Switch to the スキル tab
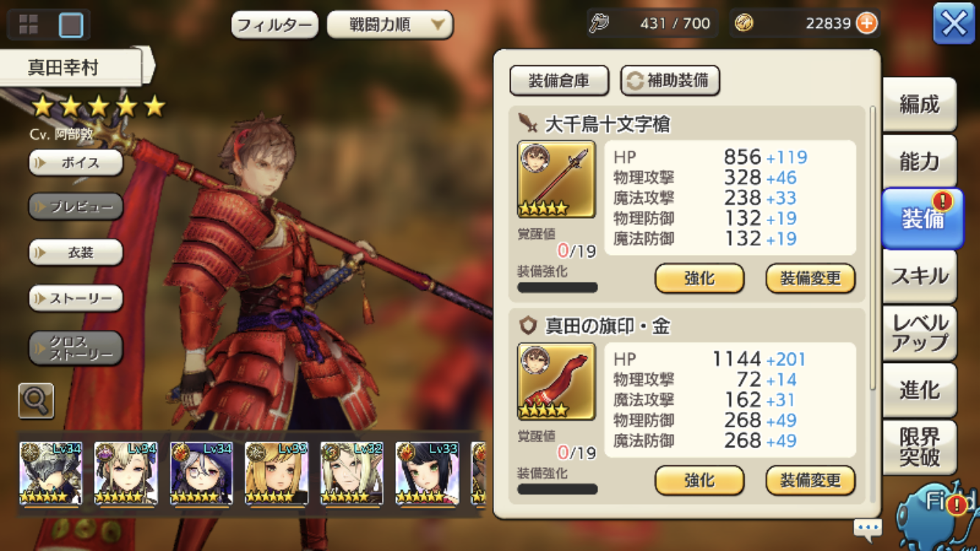The width and height of the screenshot is (980, 551). pyautogui.click(x=920, y=276)
